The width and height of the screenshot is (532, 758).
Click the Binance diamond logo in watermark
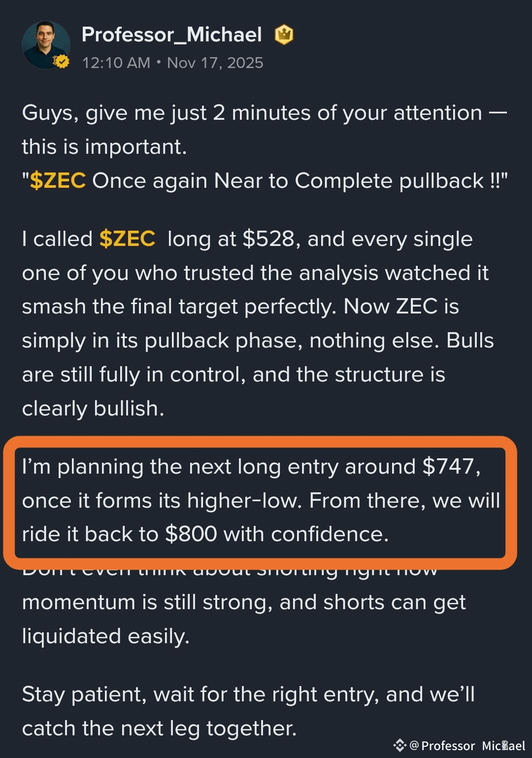tap(399, 746)
